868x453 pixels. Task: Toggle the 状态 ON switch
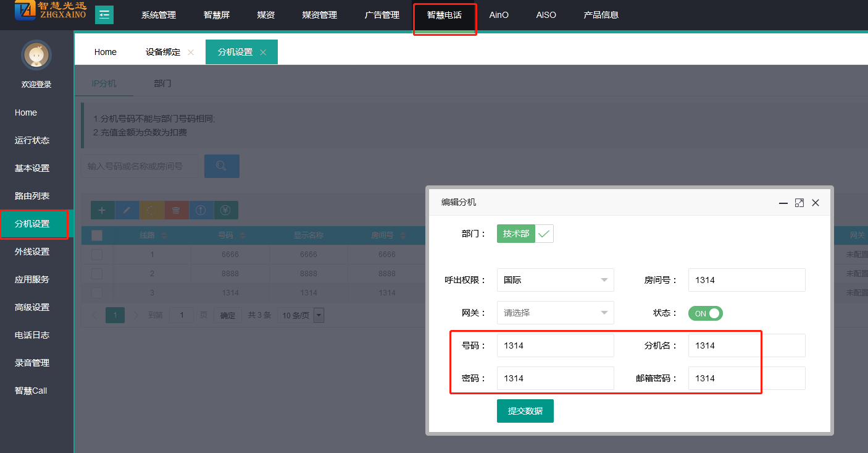(x=706, y=313)
